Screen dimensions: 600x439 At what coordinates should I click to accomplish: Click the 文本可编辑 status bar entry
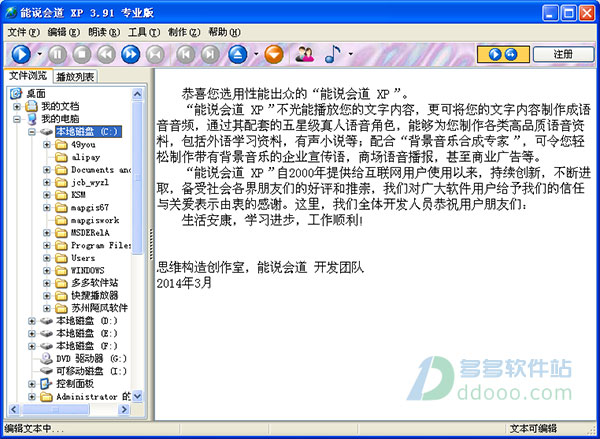coord(533,429)
